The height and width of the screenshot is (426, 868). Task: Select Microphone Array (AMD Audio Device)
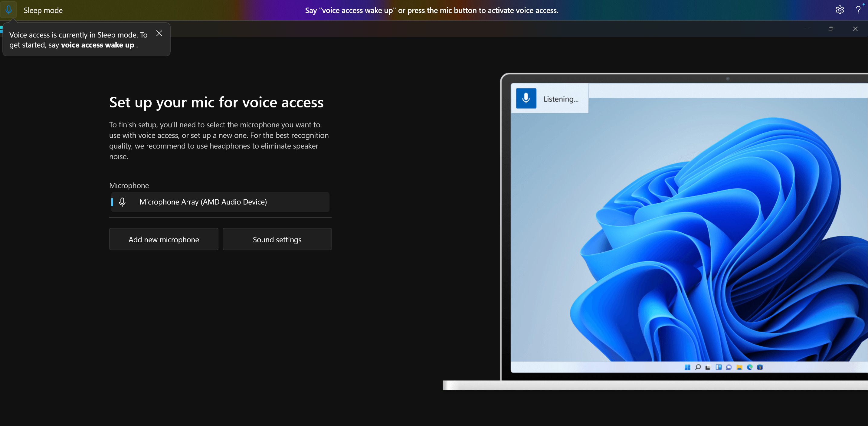coord(220,202)
